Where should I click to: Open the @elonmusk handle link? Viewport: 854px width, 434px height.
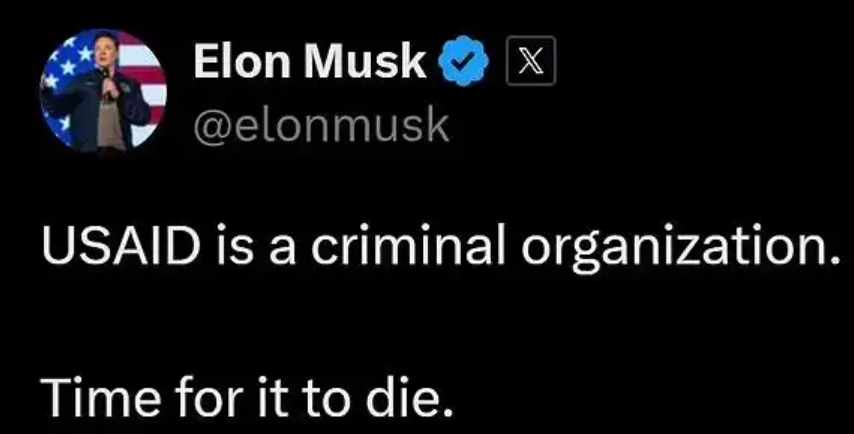[321, 126]
